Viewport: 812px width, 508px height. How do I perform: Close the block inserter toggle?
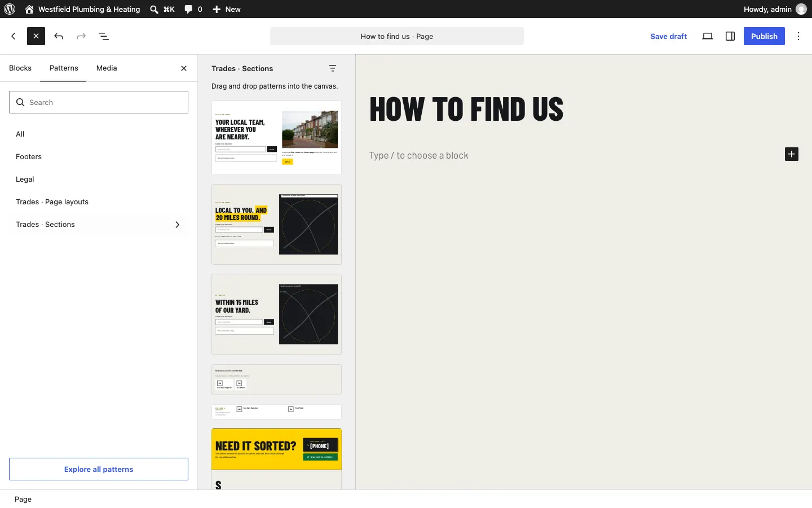(36, 36)
